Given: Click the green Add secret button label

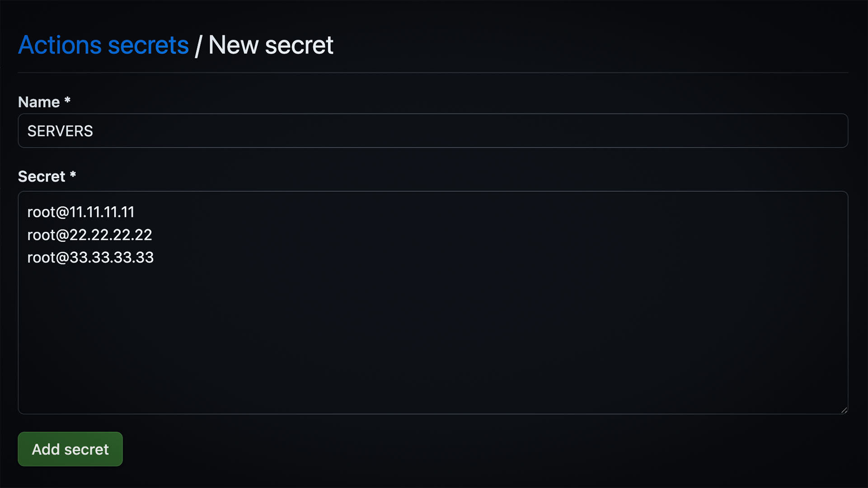Looking at the screenshot, I should tap(70, 449).
